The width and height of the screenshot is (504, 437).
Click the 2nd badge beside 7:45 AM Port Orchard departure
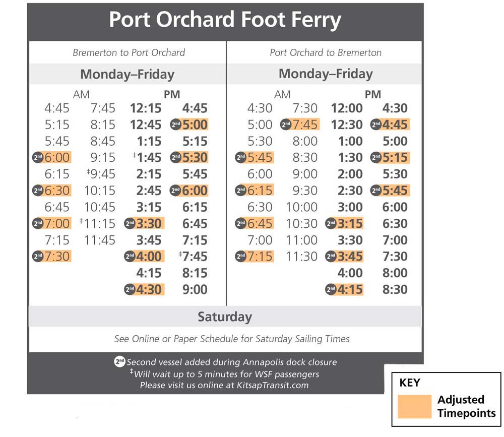coord(286,124)
